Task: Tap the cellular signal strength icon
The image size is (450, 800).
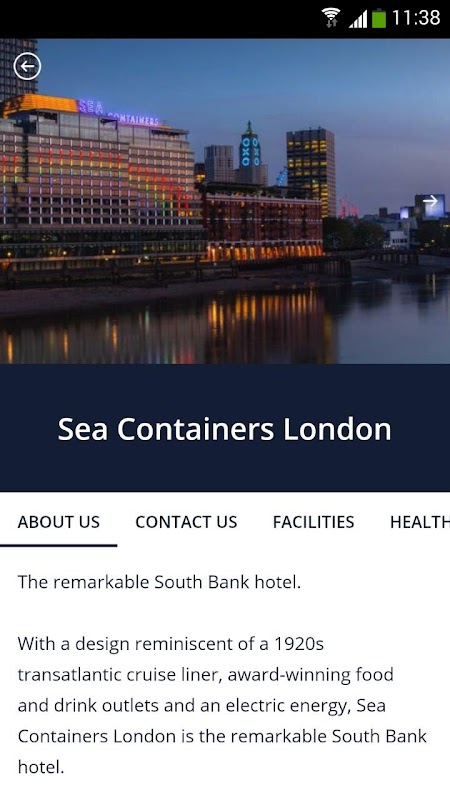Action: [358, 19]
